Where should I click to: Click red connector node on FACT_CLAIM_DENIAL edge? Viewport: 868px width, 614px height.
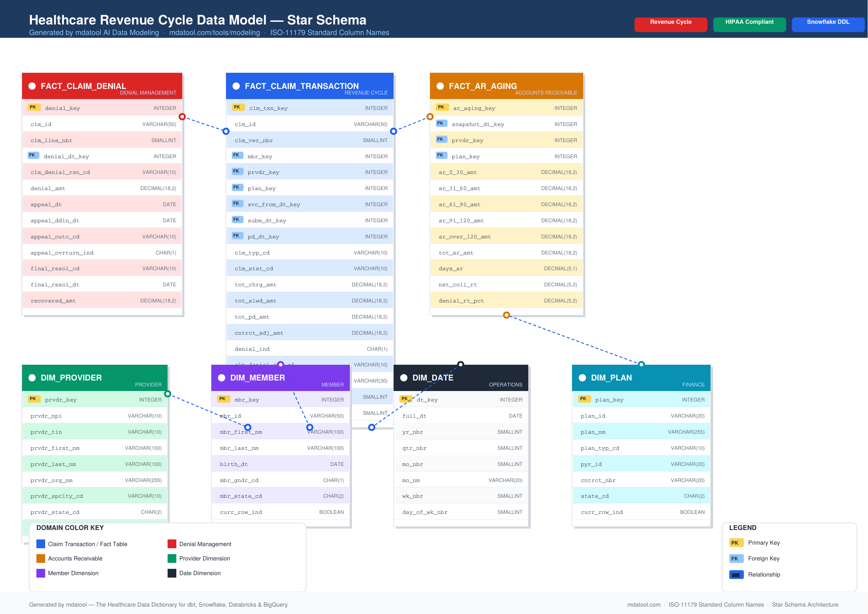tap(182, 117)
